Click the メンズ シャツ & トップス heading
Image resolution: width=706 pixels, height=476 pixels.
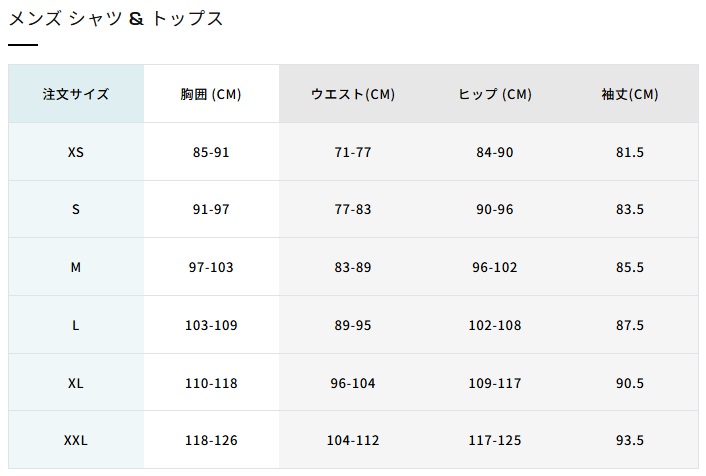[116, 19]
